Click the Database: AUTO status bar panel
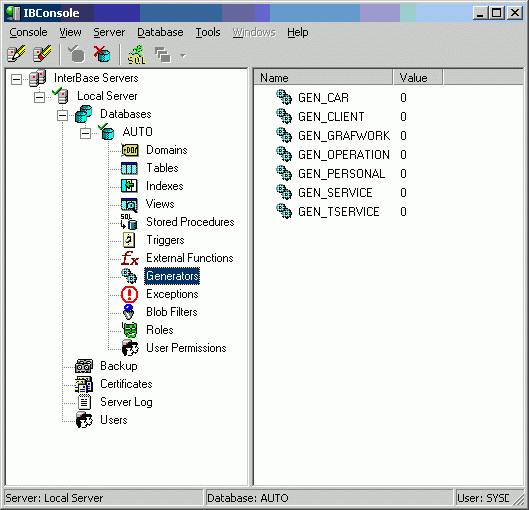This screenshot has height=510, width=529. pos(329,498)
